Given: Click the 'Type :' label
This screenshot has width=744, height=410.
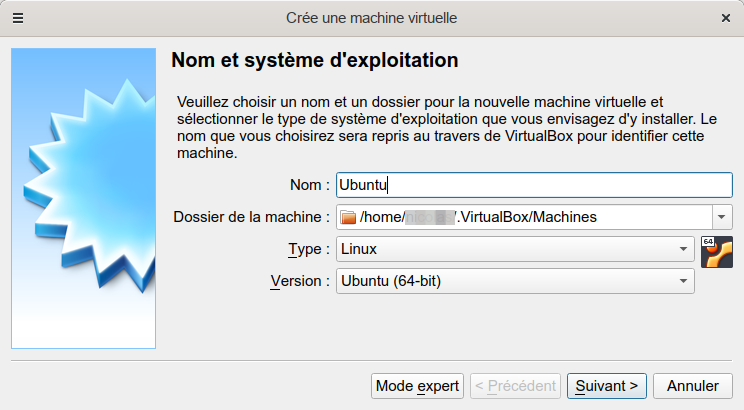Looking at the screenshot, I should click(x=308, y=248).
